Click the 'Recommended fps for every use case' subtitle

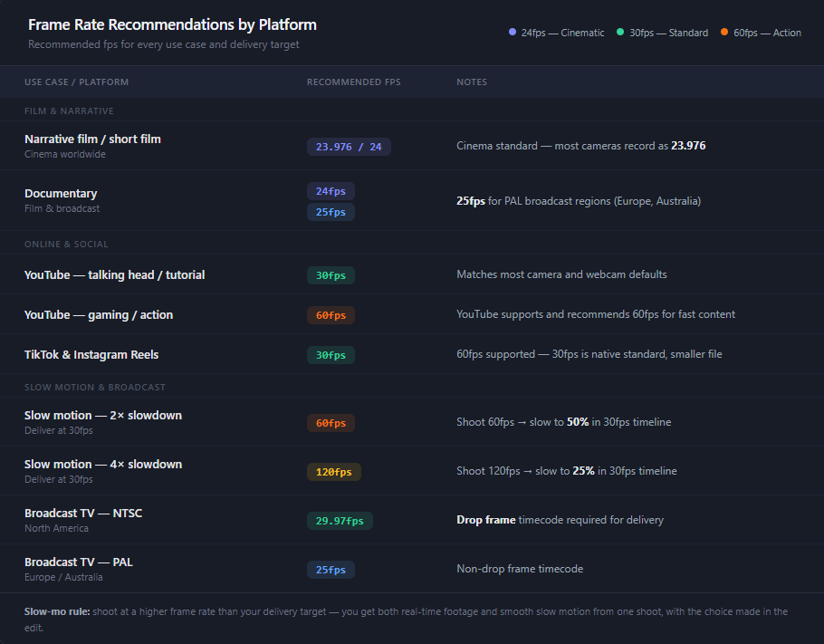click(163, 44)
